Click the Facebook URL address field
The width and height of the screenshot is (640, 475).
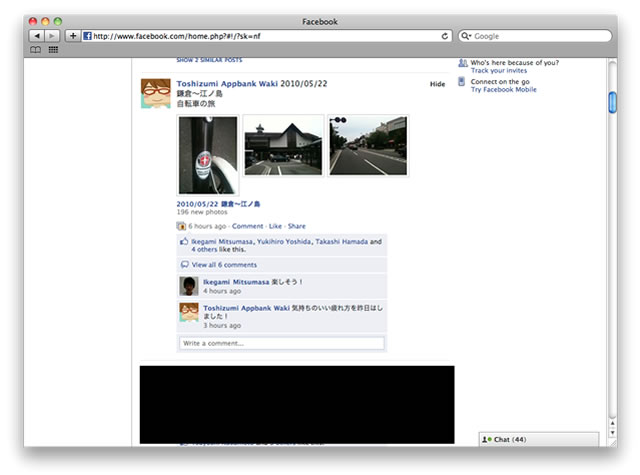pos(266,36)
